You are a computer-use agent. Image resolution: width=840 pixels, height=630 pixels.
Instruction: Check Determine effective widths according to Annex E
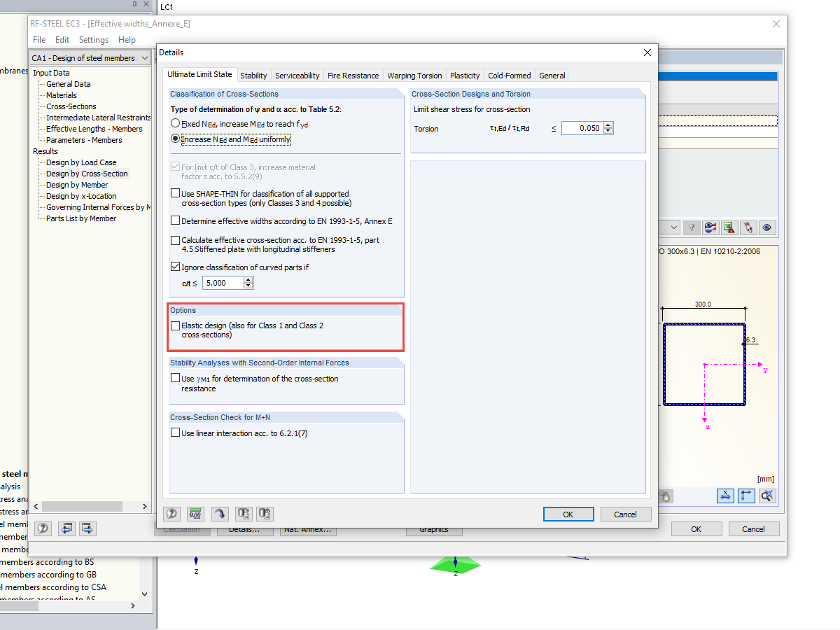pyautogui.click(x=175, y=221)
